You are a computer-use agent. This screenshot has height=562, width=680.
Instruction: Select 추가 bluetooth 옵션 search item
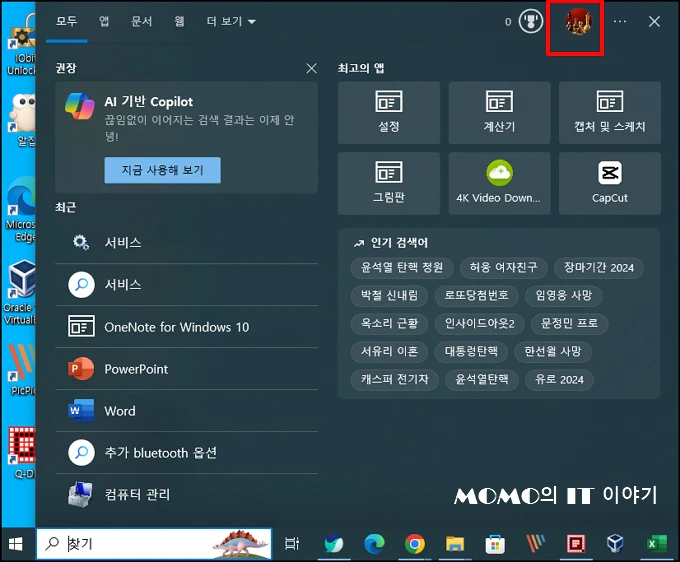[x=186, y=453]
